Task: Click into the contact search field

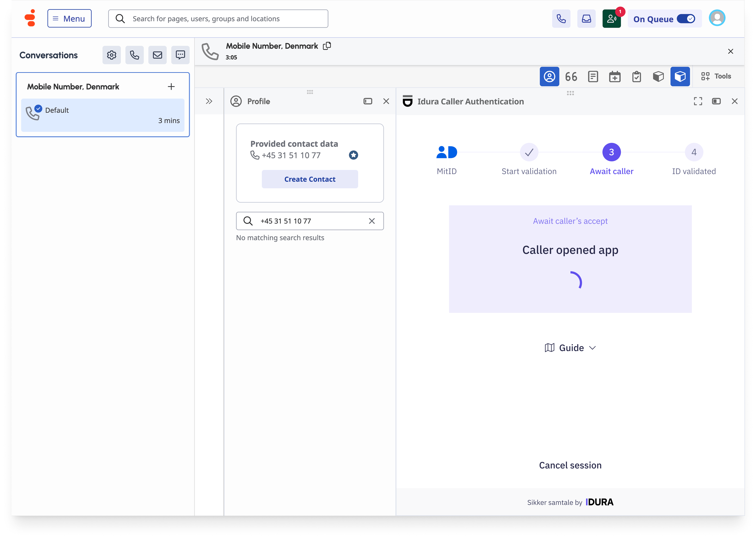Action: 309,221
